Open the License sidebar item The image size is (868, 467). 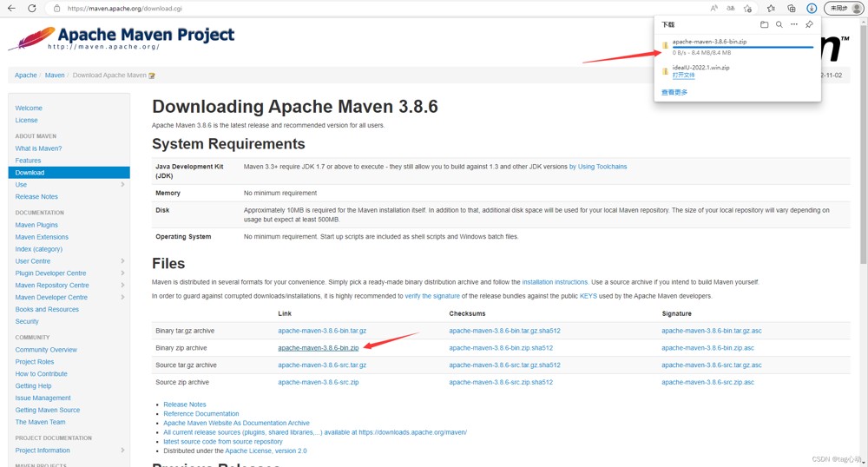pyautogui.click(x=26, y=120)
